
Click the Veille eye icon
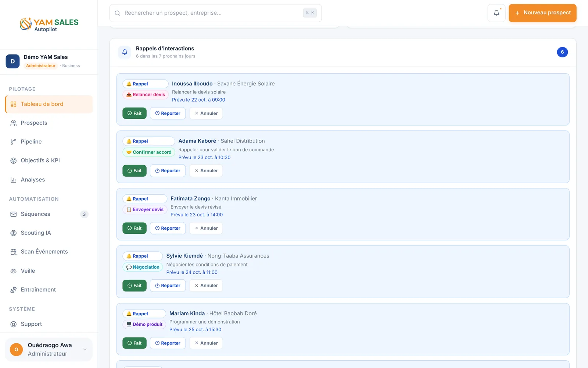[x=14, y=271]
